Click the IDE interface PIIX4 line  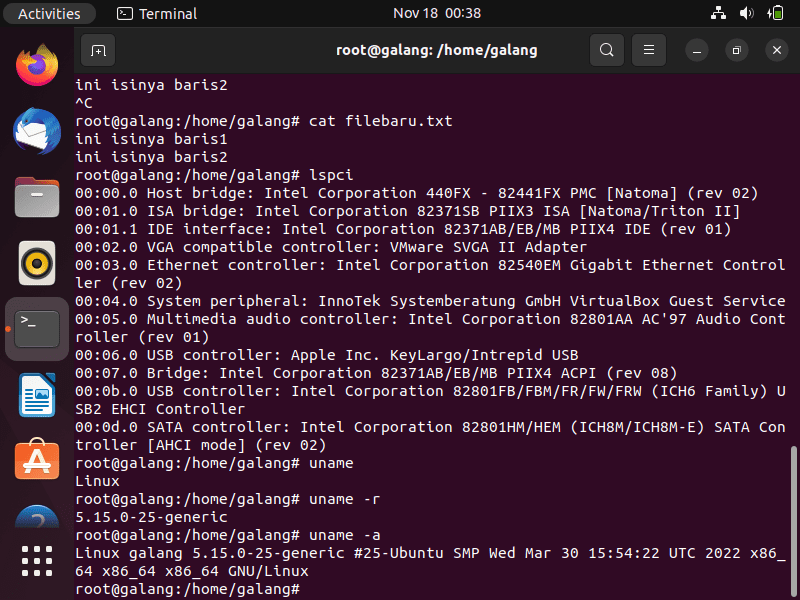click(403, 229)
